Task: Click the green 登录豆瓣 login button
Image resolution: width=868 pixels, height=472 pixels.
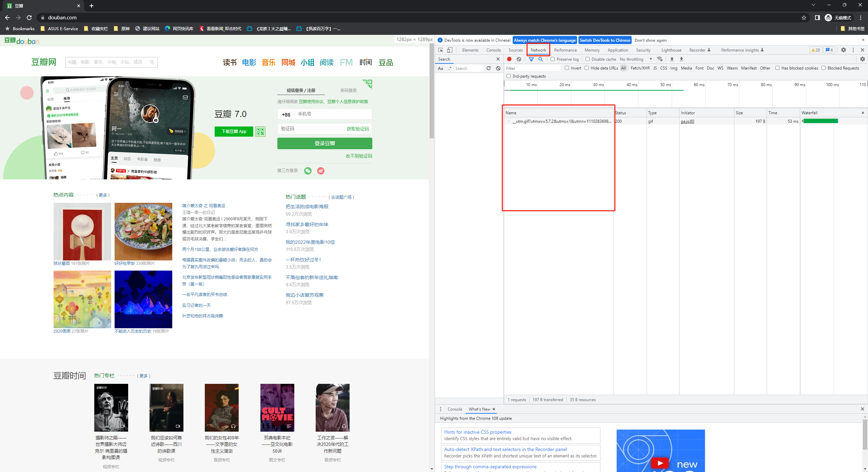Action: tap(324, 143)
